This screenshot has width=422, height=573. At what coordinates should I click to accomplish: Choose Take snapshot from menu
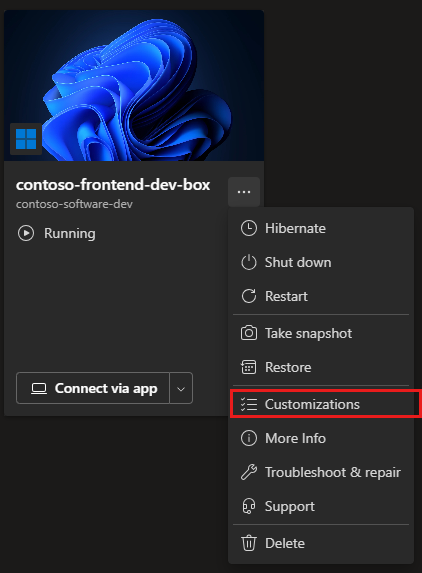[x=321, y=333]
